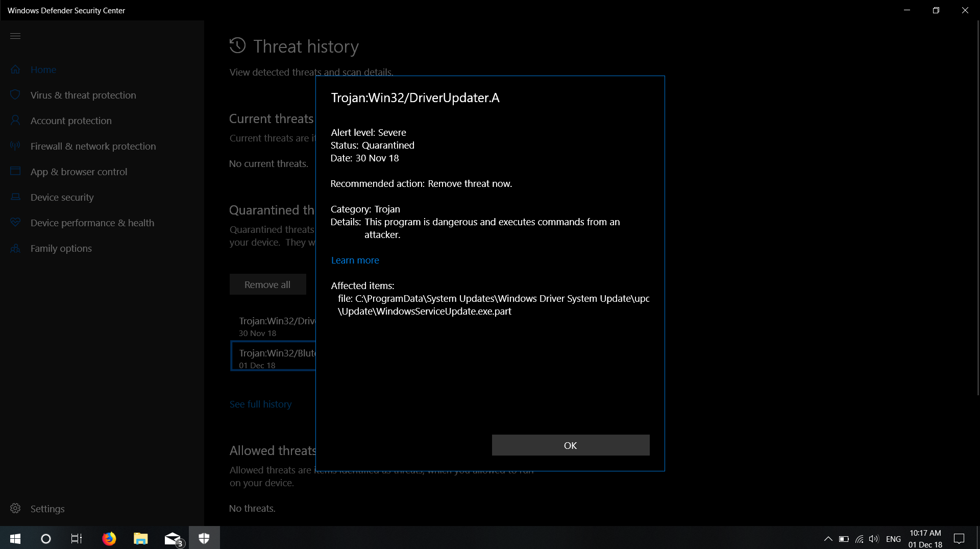Screen dimensions: 980x549
Task: Open See full history link
Action: (260, 404)
